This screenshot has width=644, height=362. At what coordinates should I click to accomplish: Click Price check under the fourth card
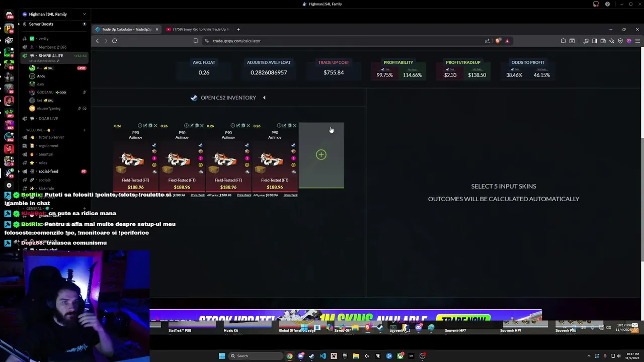(290, 195)
